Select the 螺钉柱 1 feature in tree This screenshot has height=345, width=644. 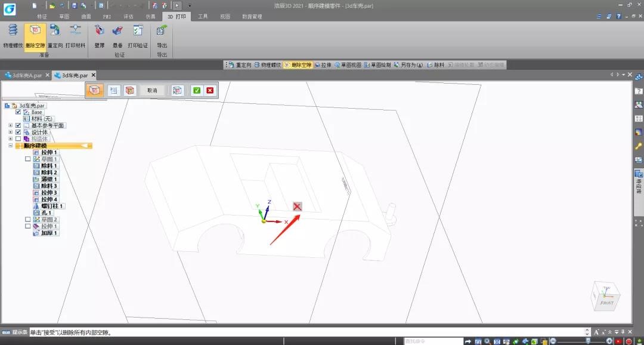point(48,206)
